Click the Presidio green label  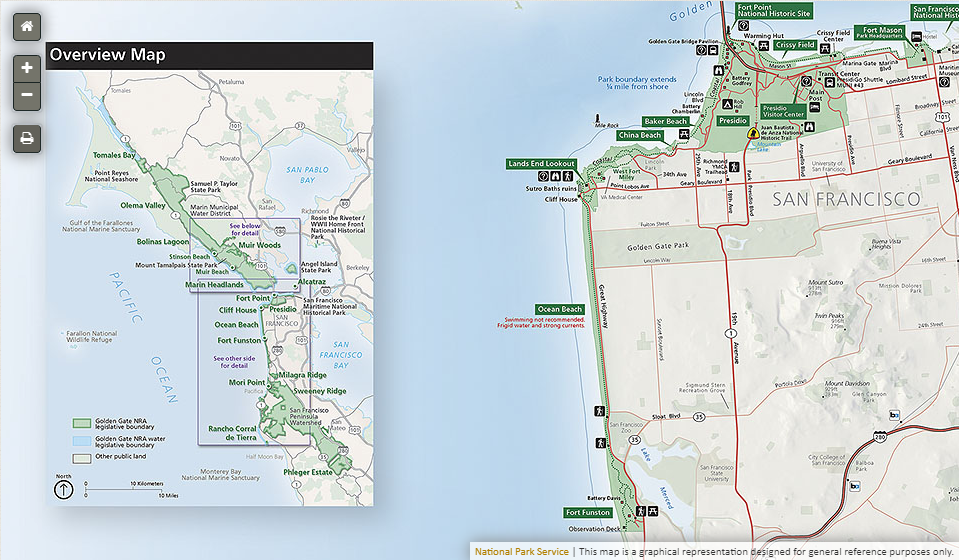coord(733,120)
